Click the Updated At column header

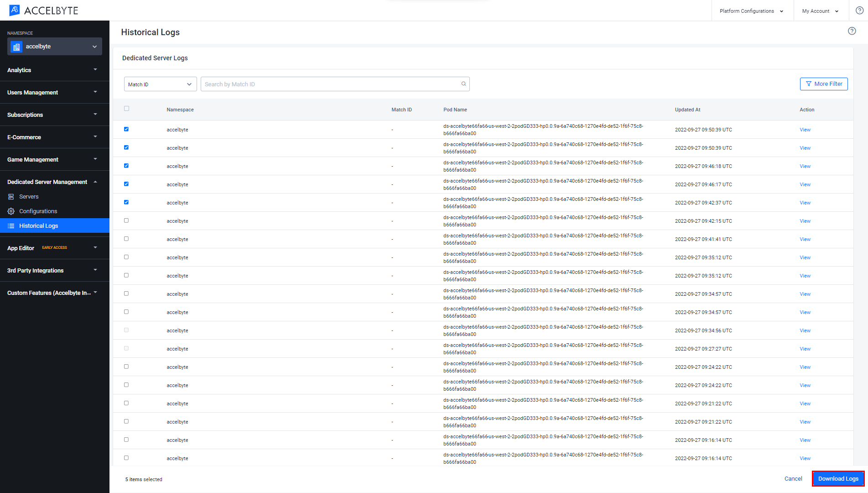(687, 110)
